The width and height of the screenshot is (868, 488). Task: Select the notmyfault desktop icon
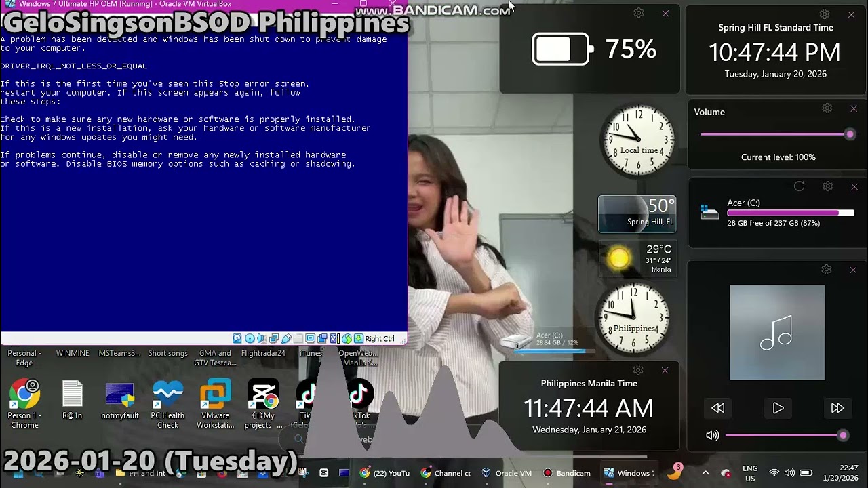tap(120, 401)
